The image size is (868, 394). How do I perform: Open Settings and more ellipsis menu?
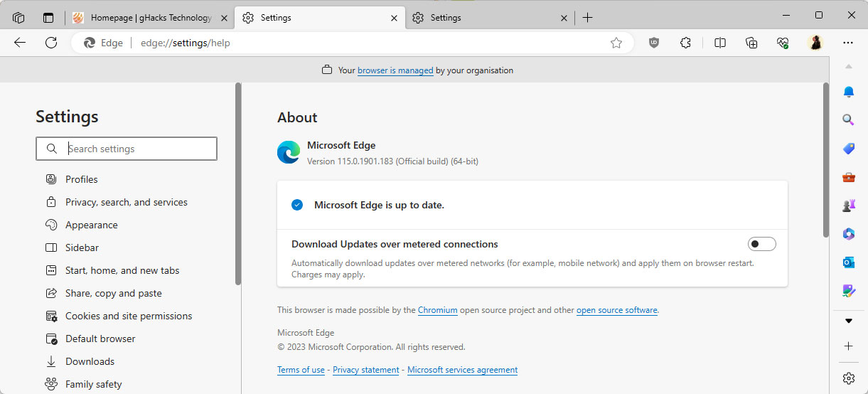click(847, 43)
